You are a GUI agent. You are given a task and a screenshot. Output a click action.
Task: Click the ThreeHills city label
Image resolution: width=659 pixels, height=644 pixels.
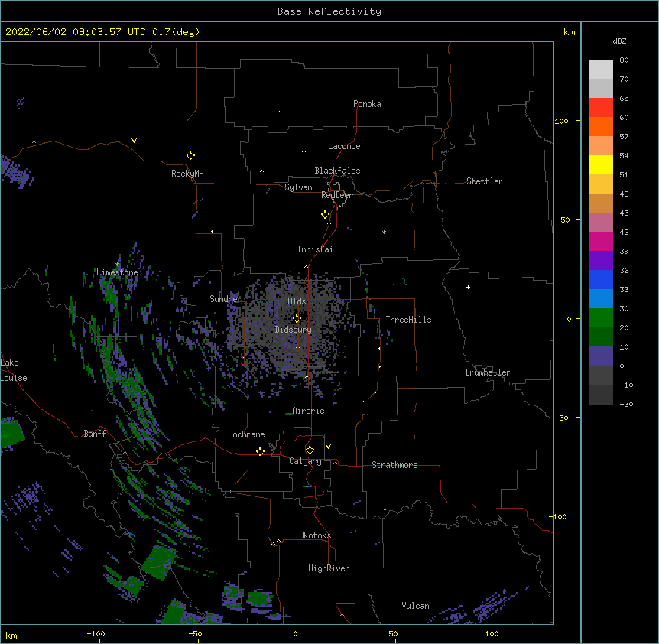[x=408, y=320]
